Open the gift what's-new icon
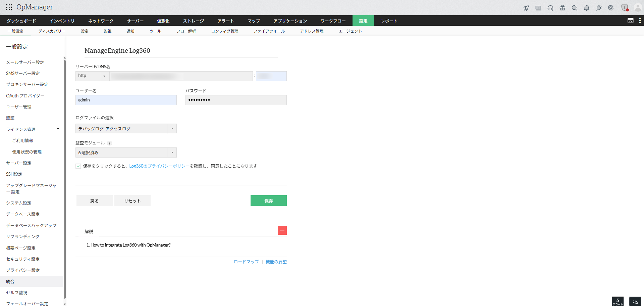The height and width of the screenshot is (306, 644). (562, 8)
